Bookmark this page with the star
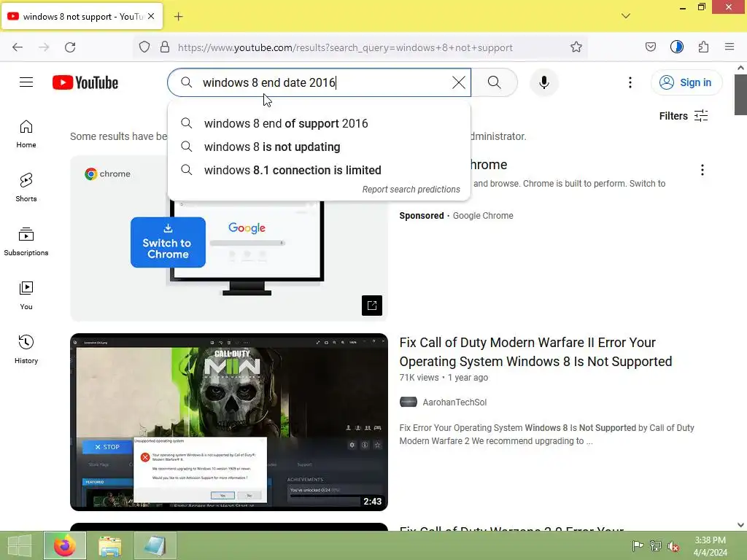Image resolution: width=747 pixels, height=560 pixels. [576, 47]
